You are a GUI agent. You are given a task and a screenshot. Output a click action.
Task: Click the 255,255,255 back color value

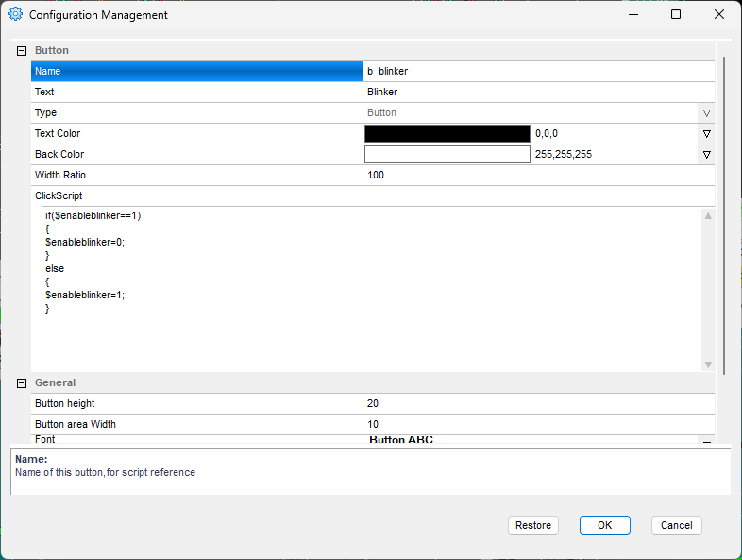coord(564,155)
